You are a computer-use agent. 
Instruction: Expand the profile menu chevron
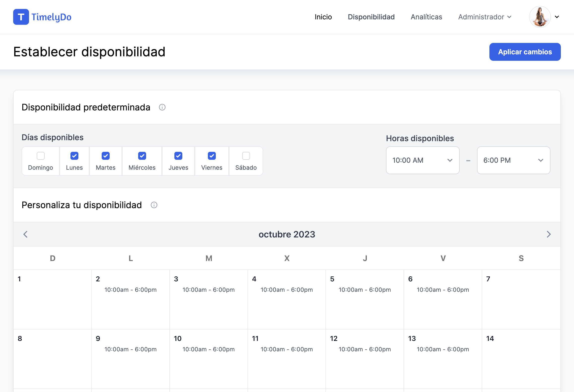tap(557, 17)
